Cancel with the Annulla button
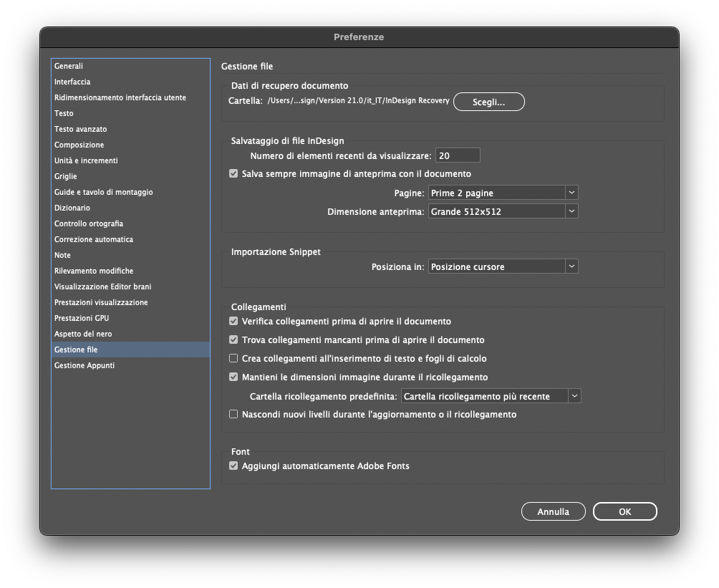 tap(553, 511)
